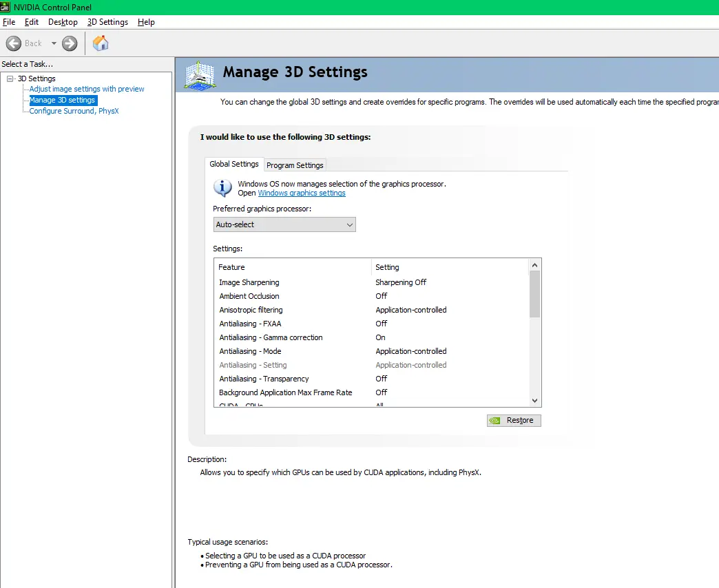Select the Antialiasing - Transparency row
Viewport: 719px width, 588px height.
point(371,379)
